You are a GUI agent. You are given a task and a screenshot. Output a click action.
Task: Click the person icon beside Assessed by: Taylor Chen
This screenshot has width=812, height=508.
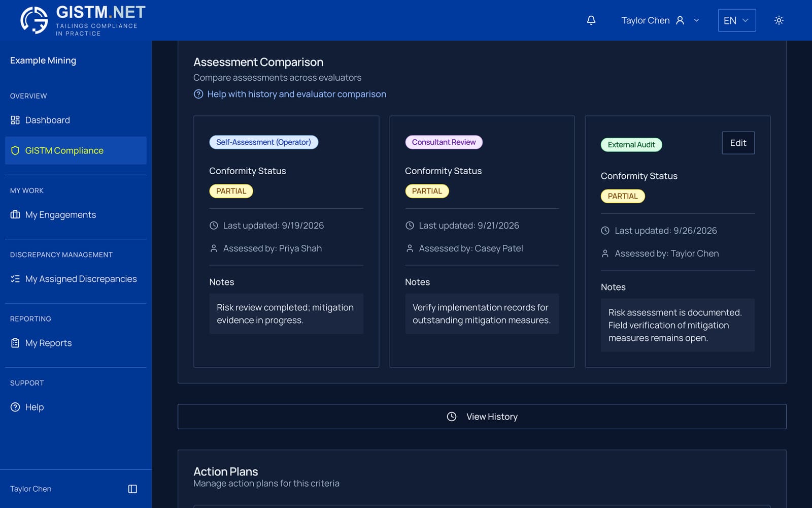click(605, 253)
